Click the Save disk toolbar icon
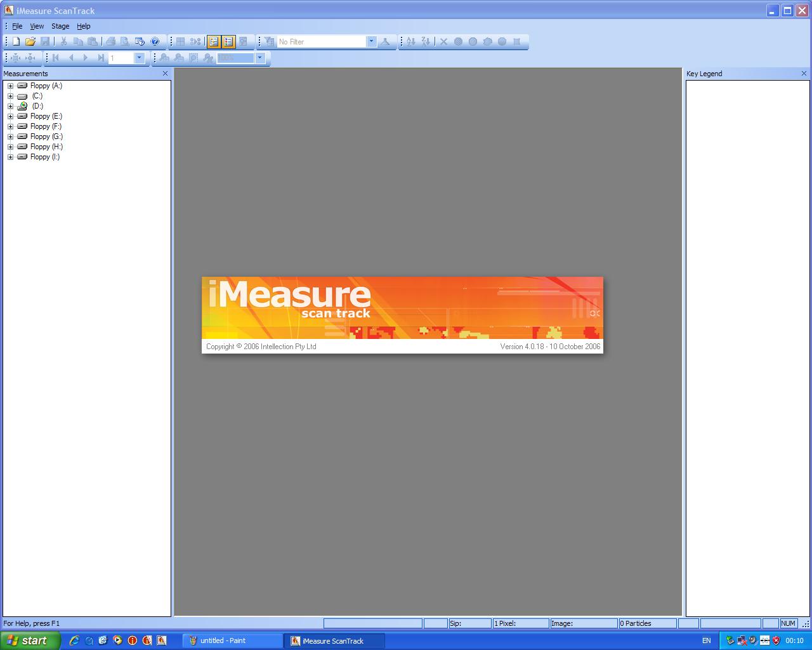Image resolution: width=812 pixels, height=650 pixels. click(x=45, y=42)
